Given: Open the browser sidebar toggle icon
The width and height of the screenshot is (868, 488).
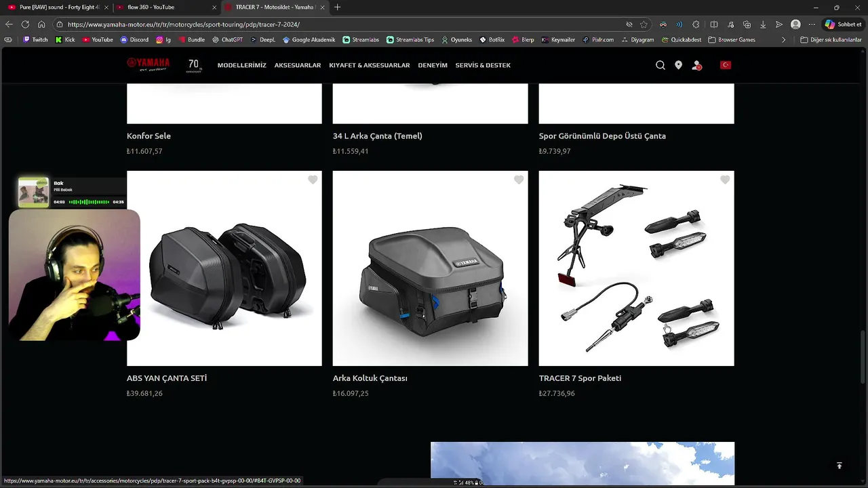Looking at the screenshot, I should [8, 40].
